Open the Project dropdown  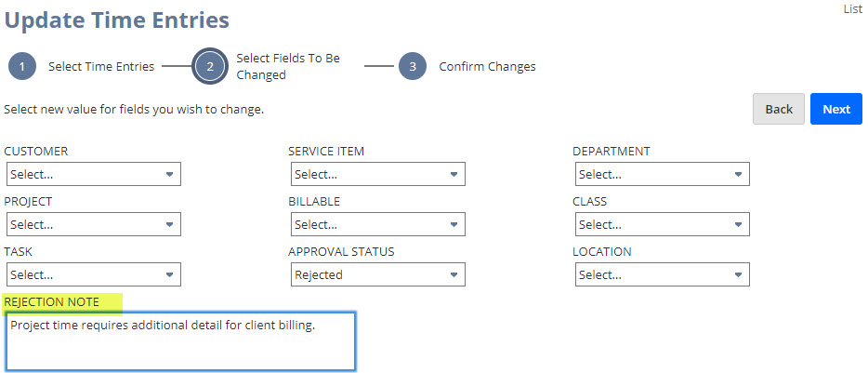click(x=94, y=224)
